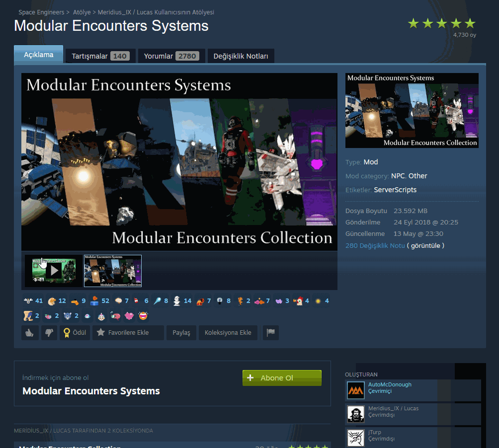Click Koleksiyona Ekle button
The image size is (499, 448).
point(228,333)
